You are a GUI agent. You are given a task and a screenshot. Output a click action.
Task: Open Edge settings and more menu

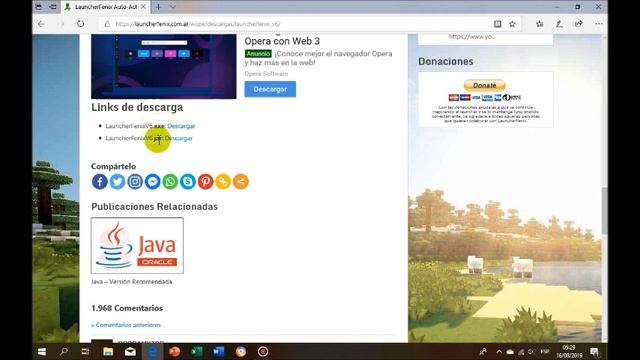(599, 24)
